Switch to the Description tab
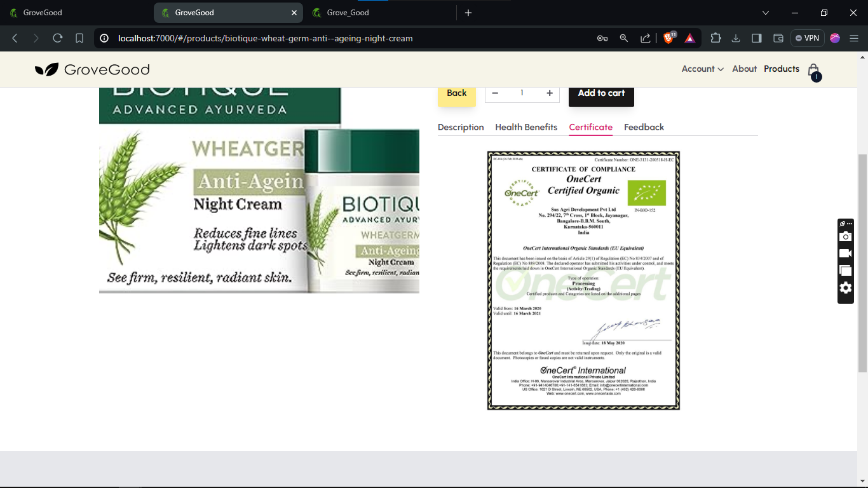Image resolution: width=868 pixels, height=488 pixels. (x=461, y=127)
